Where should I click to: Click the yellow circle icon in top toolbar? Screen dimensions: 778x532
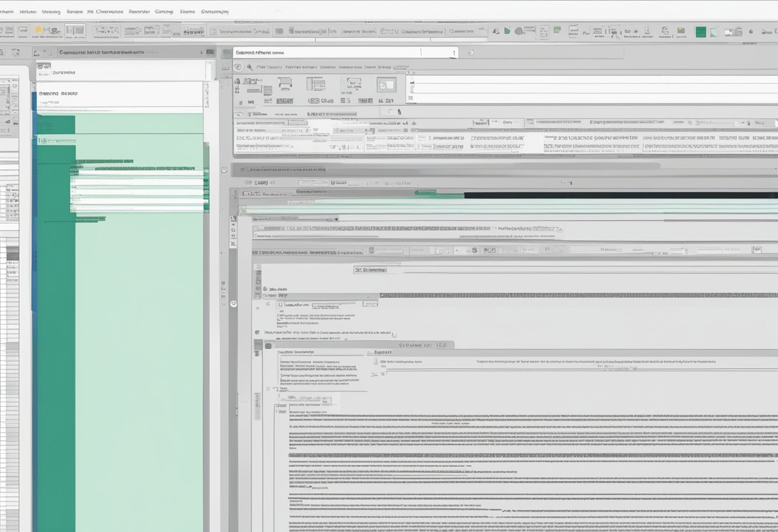[x=38, y=29]
